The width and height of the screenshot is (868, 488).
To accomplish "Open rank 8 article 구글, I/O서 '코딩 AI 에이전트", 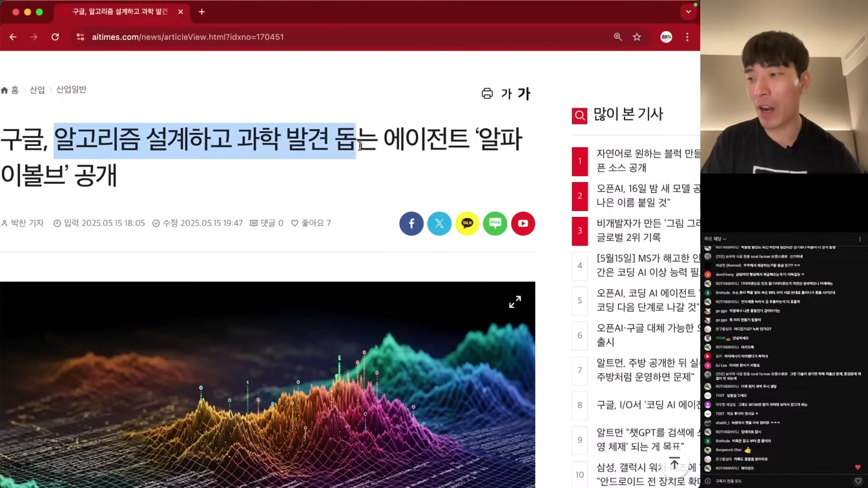I will coord(648,405).
